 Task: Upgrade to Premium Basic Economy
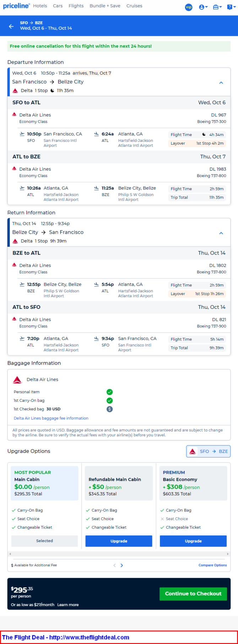tap(193, 541)
